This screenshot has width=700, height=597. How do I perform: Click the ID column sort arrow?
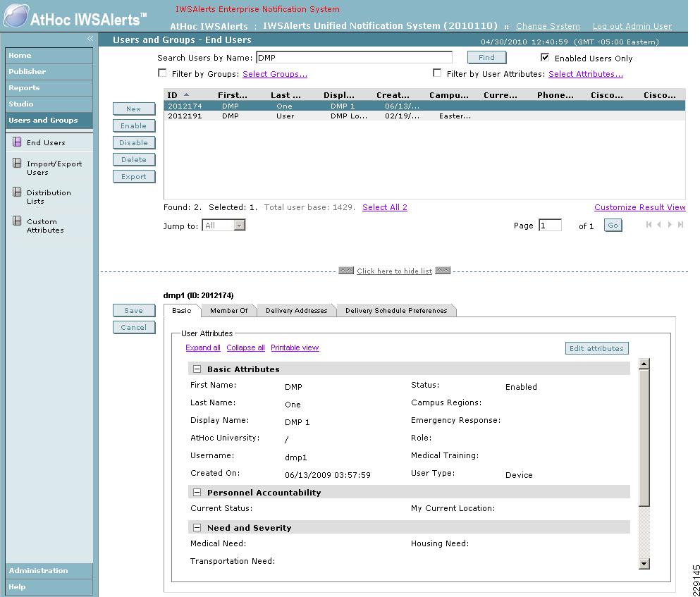pos(187,94)
